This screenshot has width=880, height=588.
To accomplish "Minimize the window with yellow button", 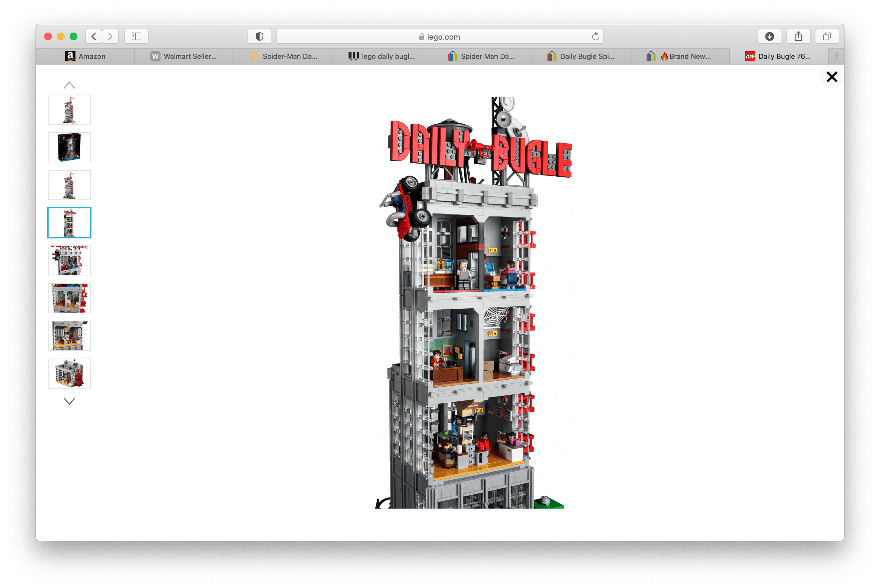I will (x=61, y=36).
